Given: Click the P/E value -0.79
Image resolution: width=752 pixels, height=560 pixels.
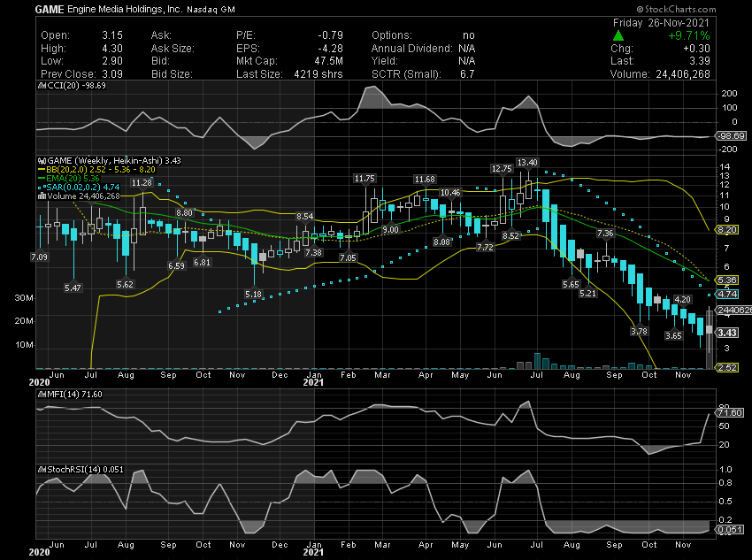Looking at the screenshot, I should pyautogui.click(x=331, y=35).
